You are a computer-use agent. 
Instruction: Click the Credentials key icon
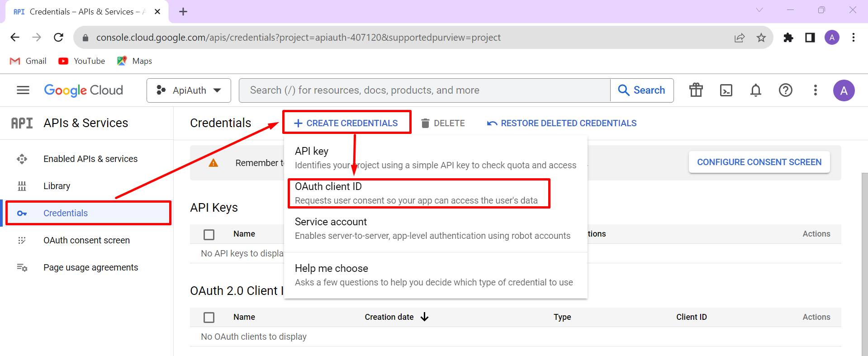[x=22, y=213]
